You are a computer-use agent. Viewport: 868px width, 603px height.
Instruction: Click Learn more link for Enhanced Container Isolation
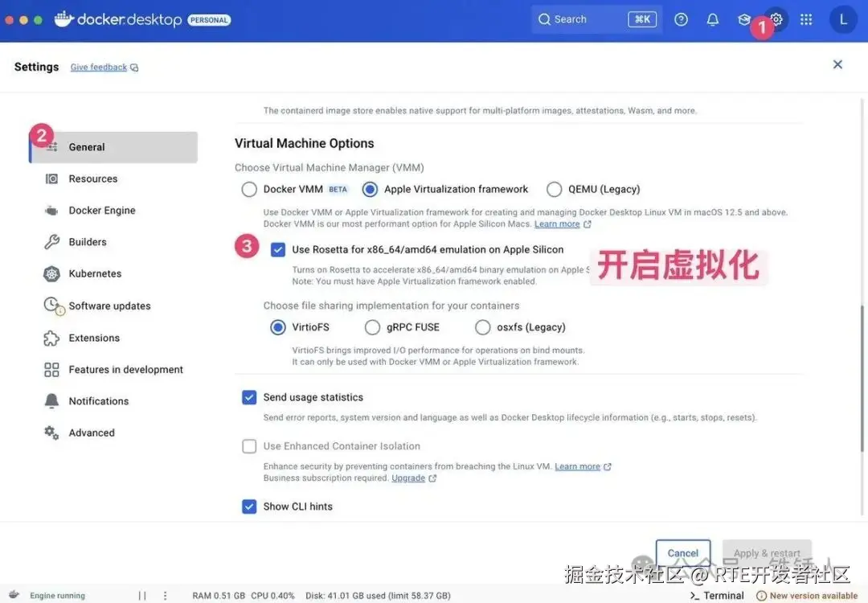(577, 466)
